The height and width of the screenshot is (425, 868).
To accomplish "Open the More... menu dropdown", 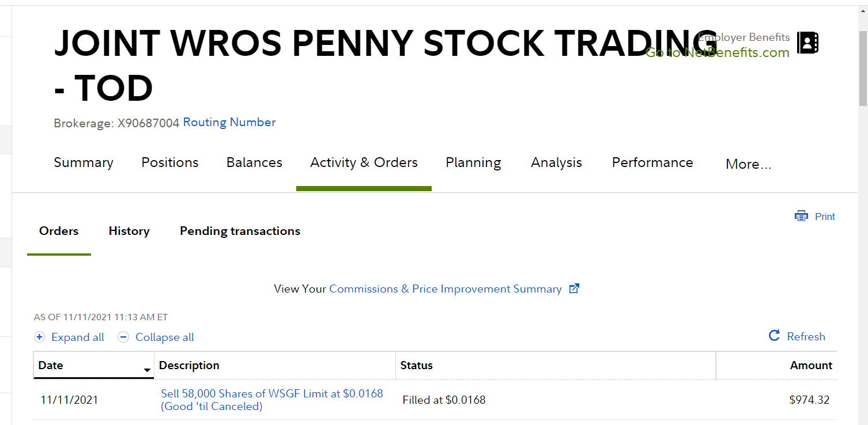I will point(748,164).
